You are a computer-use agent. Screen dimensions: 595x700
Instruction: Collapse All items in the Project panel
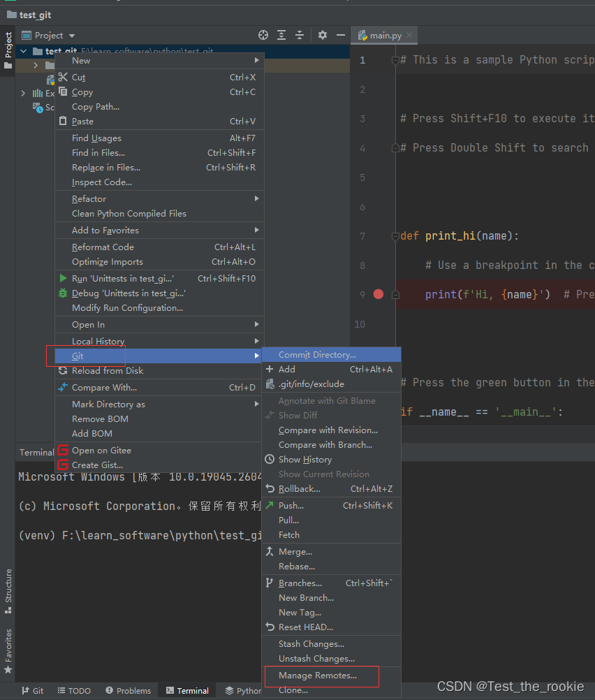tap(301, 35)
